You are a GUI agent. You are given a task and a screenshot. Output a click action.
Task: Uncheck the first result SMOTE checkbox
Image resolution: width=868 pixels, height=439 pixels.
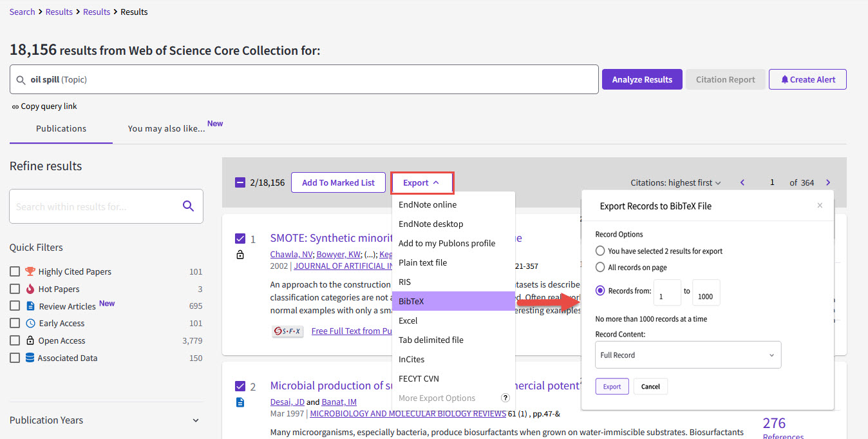tap(240, 239)
